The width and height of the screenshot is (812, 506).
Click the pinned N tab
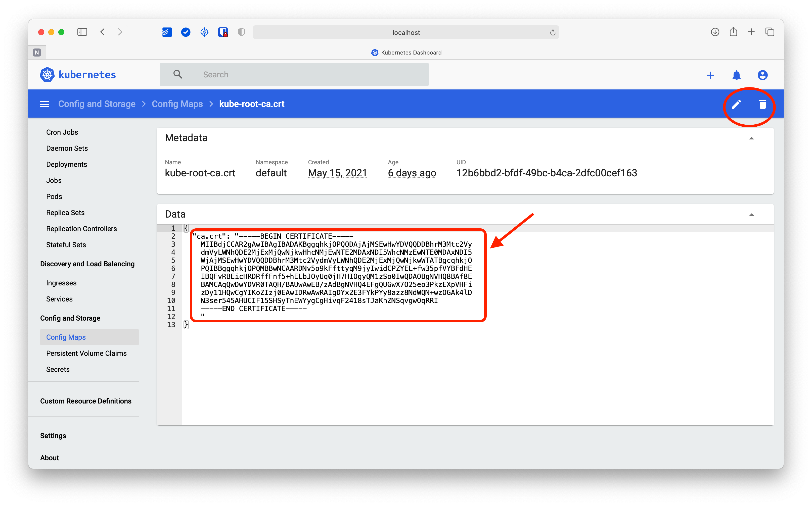[x=37, y=53]
